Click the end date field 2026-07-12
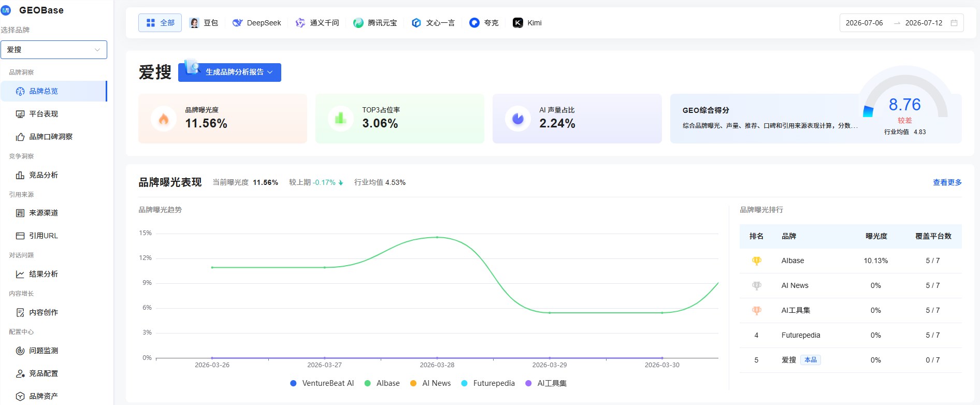This screenshot has height=405, width=980. coord(924,23)
